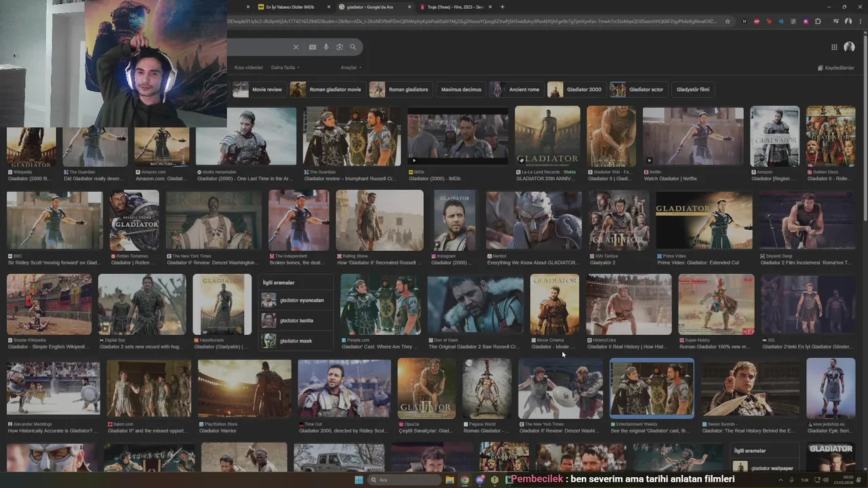The height and width of the screenshot is (488, 868).
Task: Open the Hepsiburada 'Gladiator (Gladyatör)' image
Action: click(x=222, y=304)
